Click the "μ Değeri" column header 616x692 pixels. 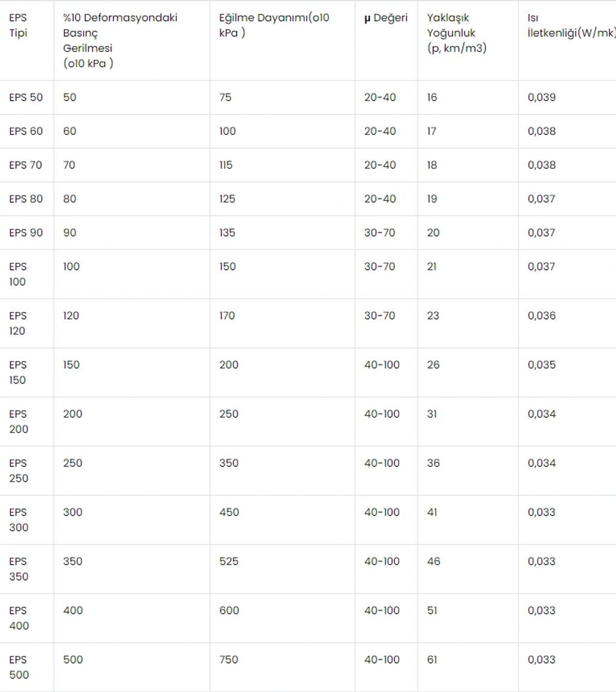(x=386, y=18)
